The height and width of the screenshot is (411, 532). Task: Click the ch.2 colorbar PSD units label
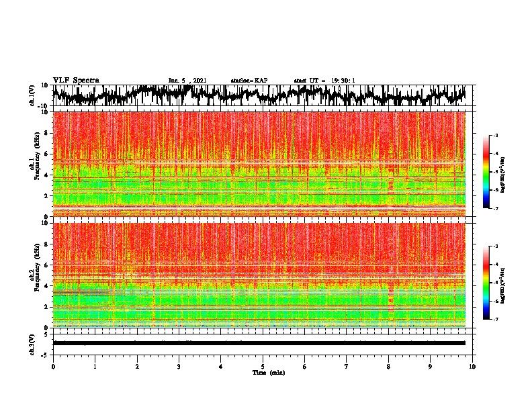click(x=502, y=286)
